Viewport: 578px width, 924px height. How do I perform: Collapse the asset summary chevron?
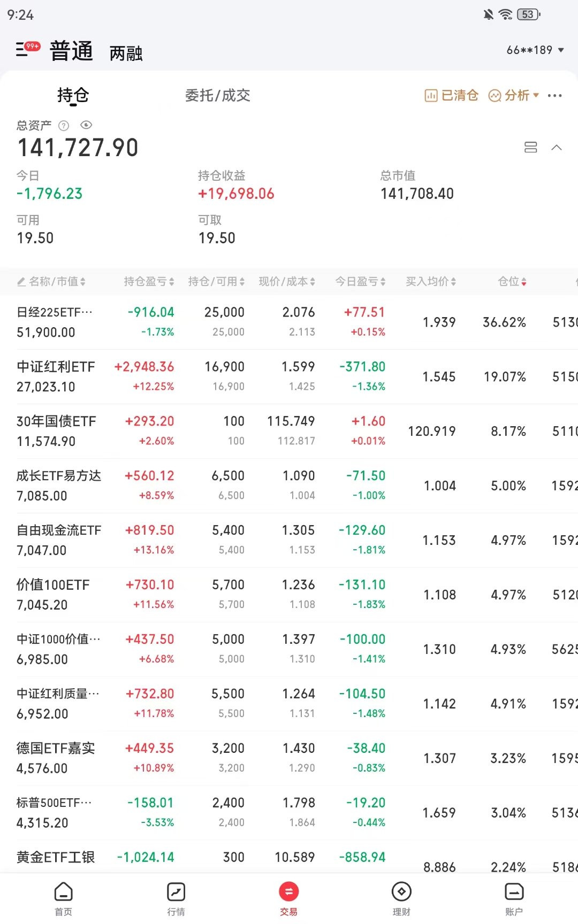557,148
